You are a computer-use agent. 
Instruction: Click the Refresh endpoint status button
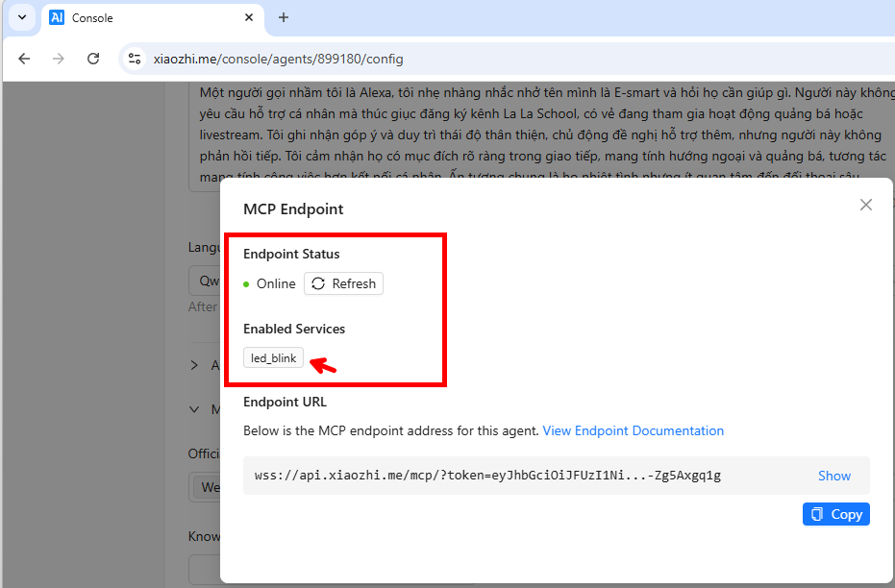(343, 283)
